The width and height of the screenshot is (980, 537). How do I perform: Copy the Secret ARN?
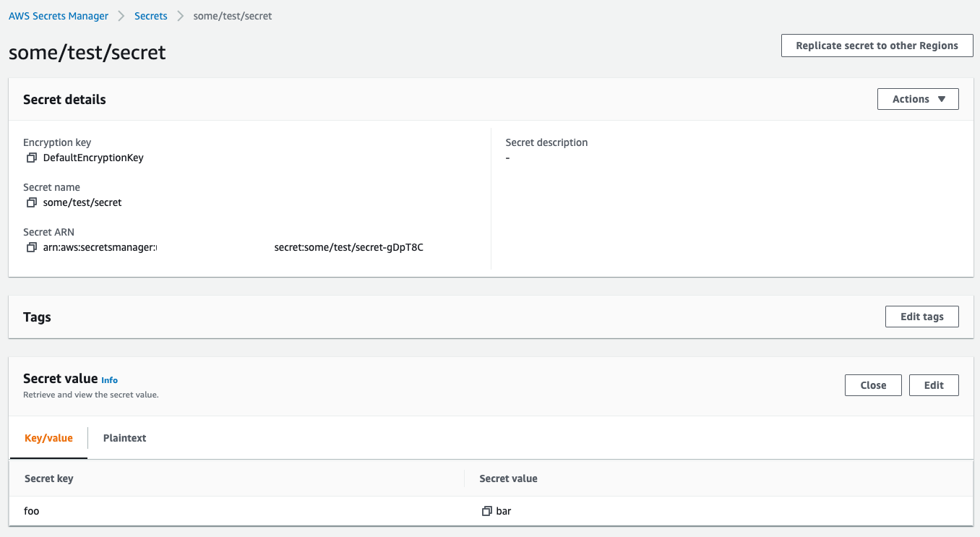[32, 247]
